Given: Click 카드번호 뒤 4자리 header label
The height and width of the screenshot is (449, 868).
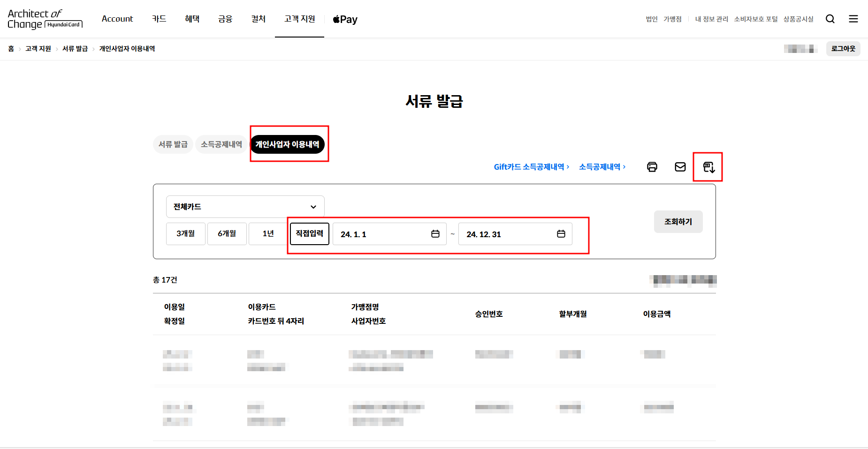Looking at the screenshot, I should [x=276, y=321].
